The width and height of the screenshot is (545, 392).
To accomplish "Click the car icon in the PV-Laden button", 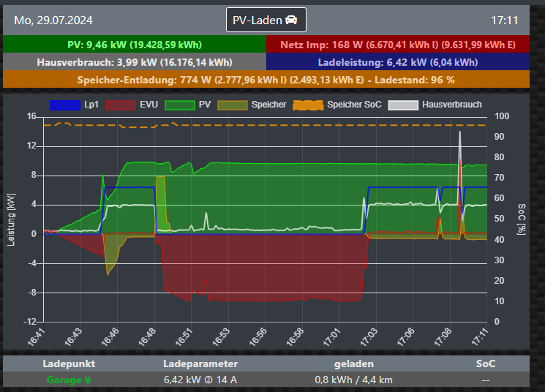I will pos(291,20).
